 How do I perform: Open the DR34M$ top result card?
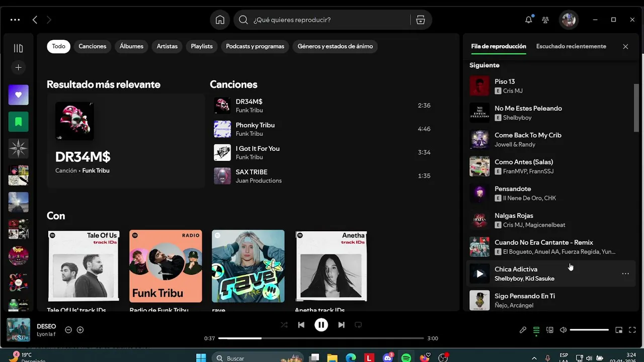pyautogui.click(x=126, y=141)
